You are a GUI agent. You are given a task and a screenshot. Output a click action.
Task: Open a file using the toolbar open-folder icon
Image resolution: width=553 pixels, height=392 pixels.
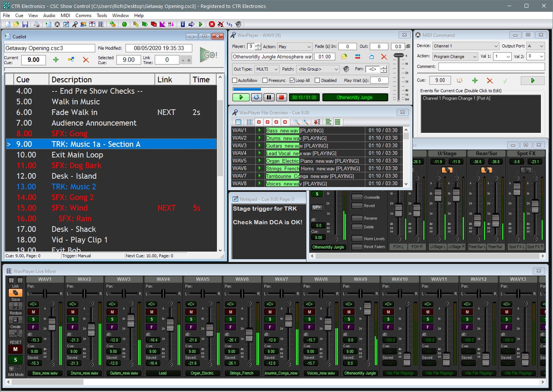[16, 24]
